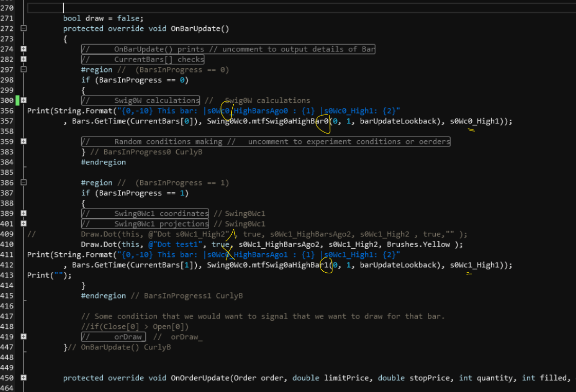
Task: Expand the CurrentBars checks region at line 282
Action: coord(24,59)
